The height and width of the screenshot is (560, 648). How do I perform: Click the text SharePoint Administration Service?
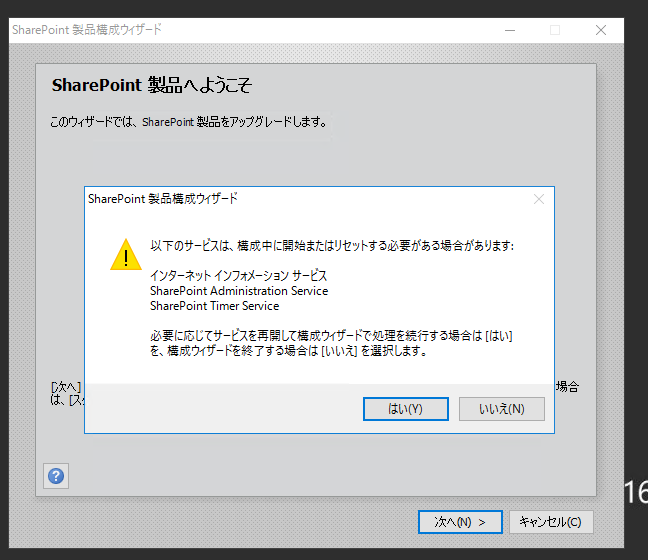[x=239, y=291]
